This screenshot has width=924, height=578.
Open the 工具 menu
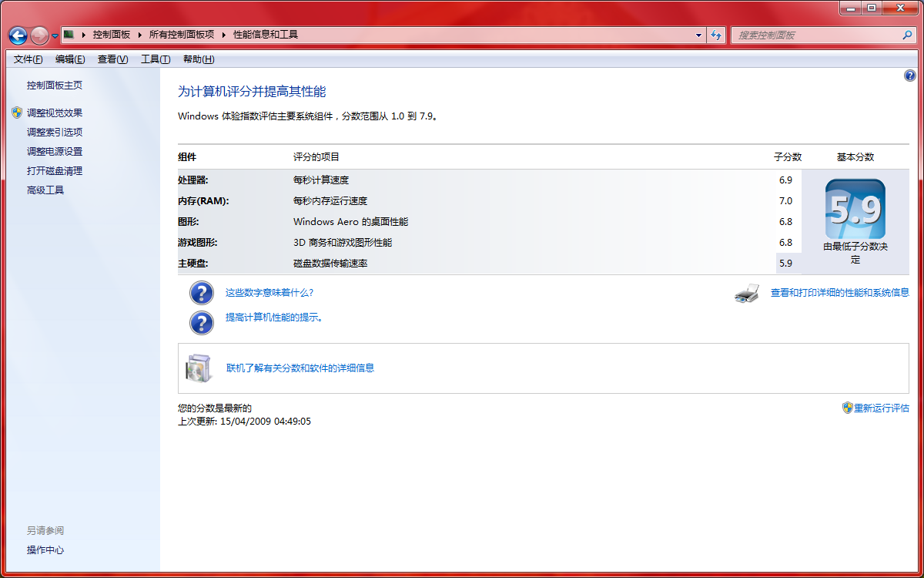155,59
